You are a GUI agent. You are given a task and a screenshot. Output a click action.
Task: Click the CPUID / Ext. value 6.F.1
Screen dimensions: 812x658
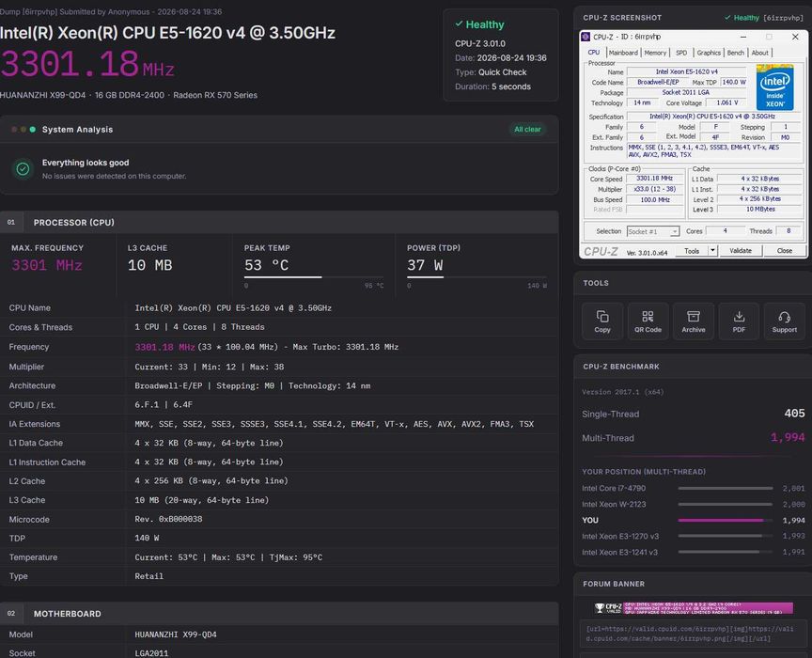tap(164, 404)
